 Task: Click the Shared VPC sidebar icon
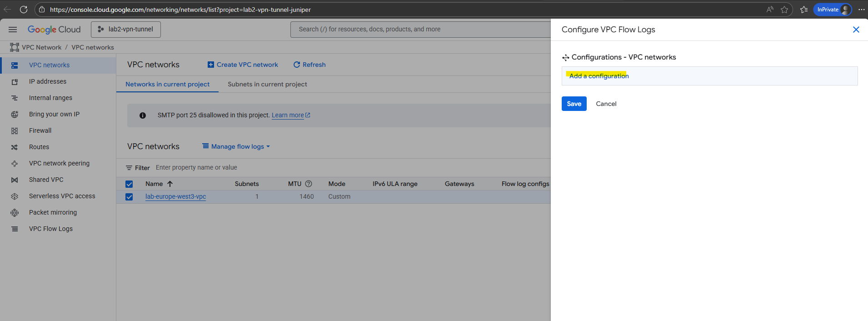(15, 180)
